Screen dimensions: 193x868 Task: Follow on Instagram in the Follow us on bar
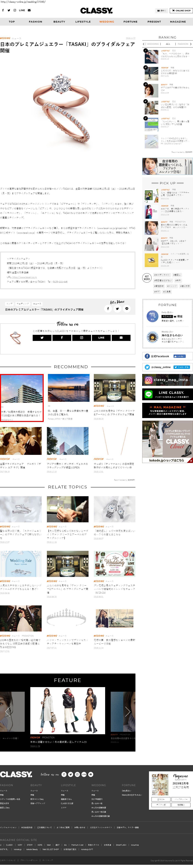81,338
